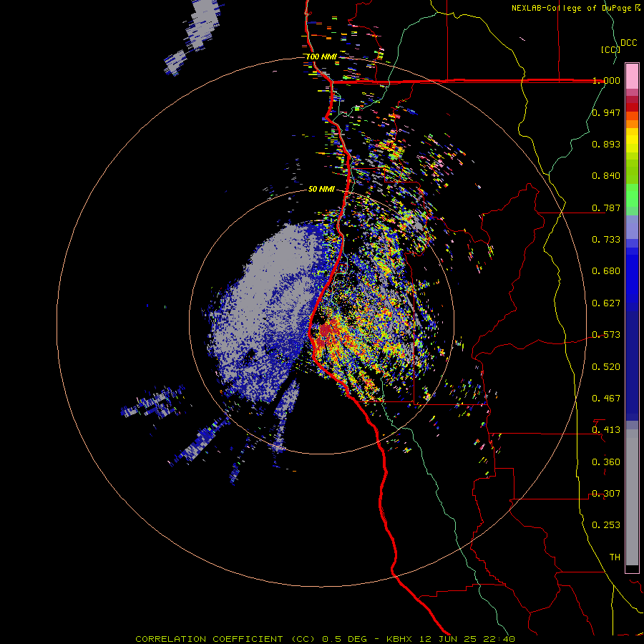Click the pink top segment of color bar

tap(632, 77)
